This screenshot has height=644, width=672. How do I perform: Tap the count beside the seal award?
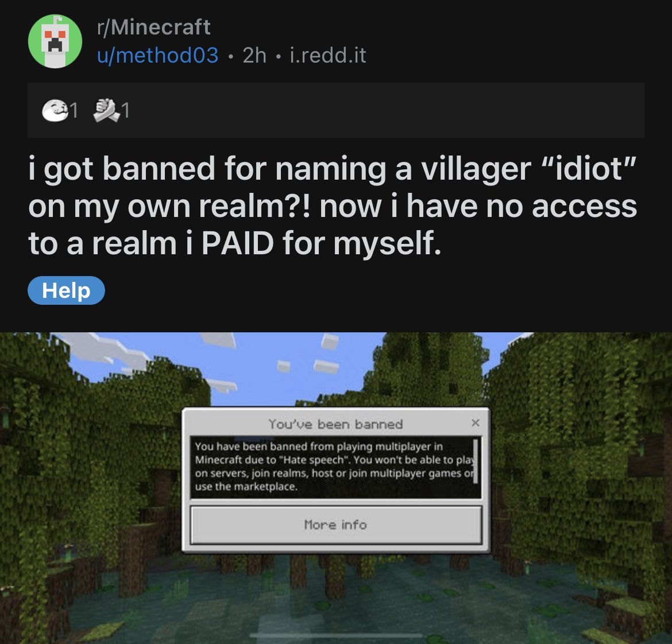coord(74,110)
